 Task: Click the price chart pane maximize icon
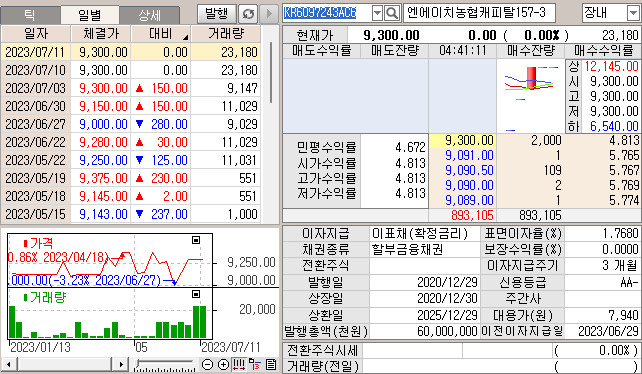(x=196, y=240)
